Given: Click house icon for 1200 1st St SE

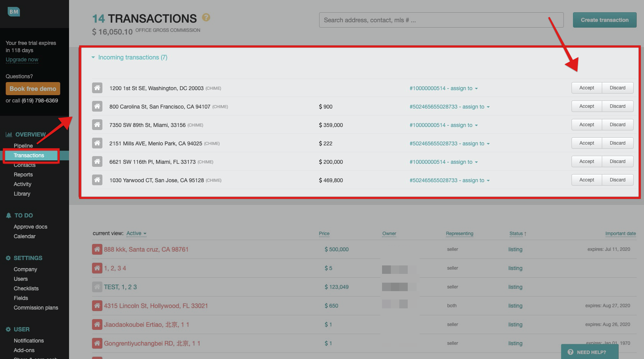Looking at the screenshot, I should pyautogui.click(x=97, y=88).
